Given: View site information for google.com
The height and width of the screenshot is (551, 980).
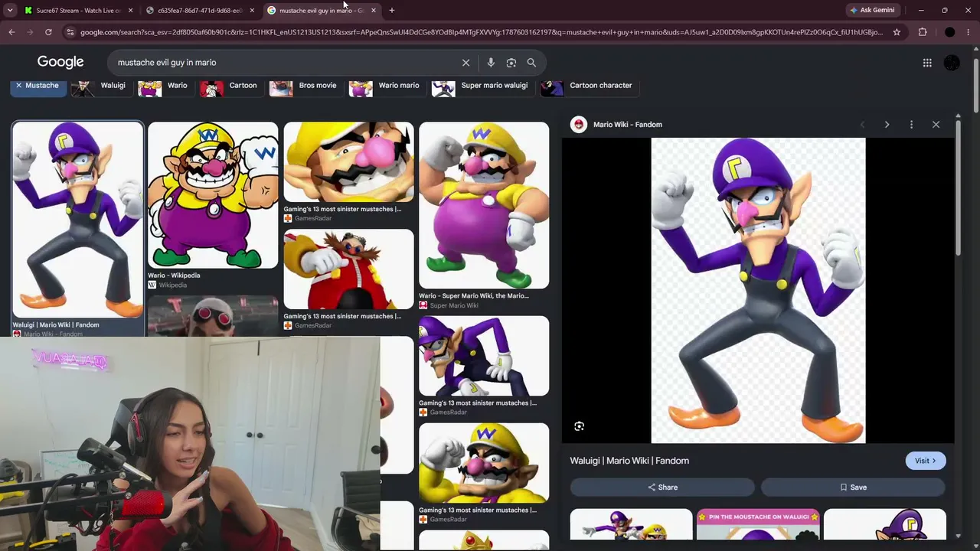Looking at the screenshot, I should [70, 32].
